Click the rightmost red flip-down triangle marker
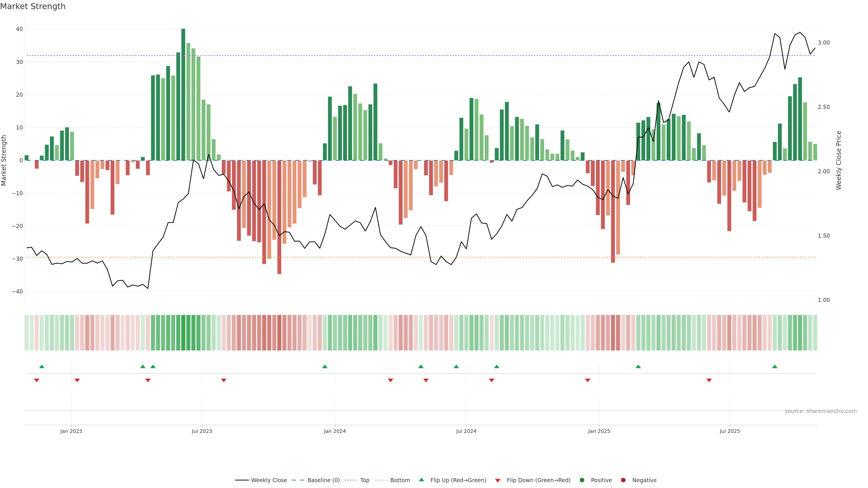Screen dimensions: 868x488 (709, 380)
